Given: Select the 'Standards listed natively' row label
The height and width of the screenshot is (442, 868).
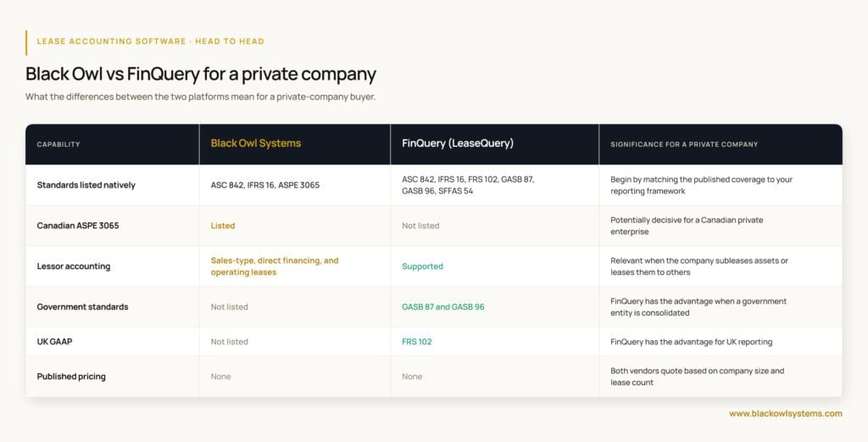Looking at the screenshot, I should click(86, 185).
